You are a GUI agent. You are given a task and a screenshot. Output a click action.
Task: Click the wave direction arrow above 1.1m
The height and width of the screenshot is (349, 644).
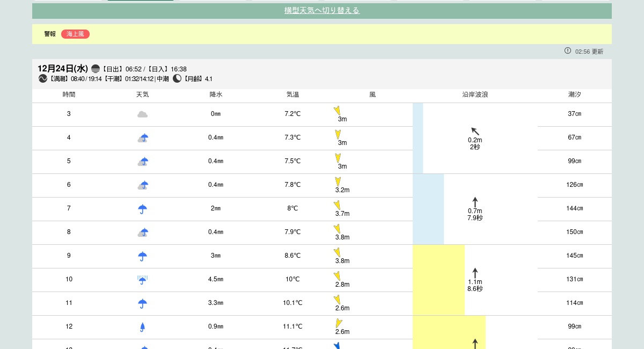pos(475,273)
